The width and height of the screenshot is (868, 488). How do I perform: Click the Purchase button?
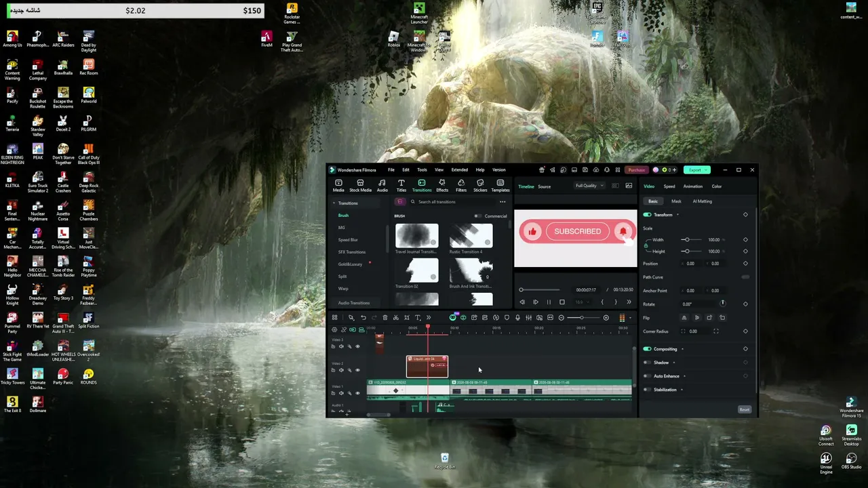click(x=636, y=170)
